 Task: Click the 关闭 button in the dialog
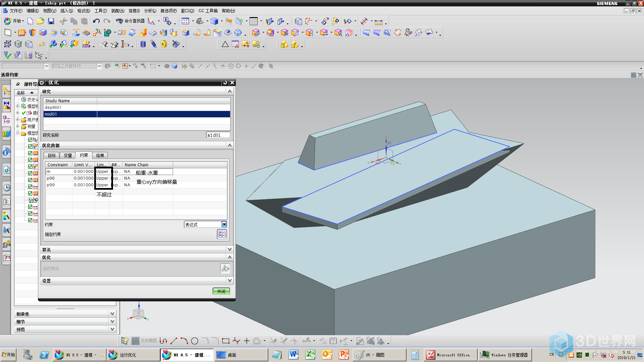(x=221, y=291)
